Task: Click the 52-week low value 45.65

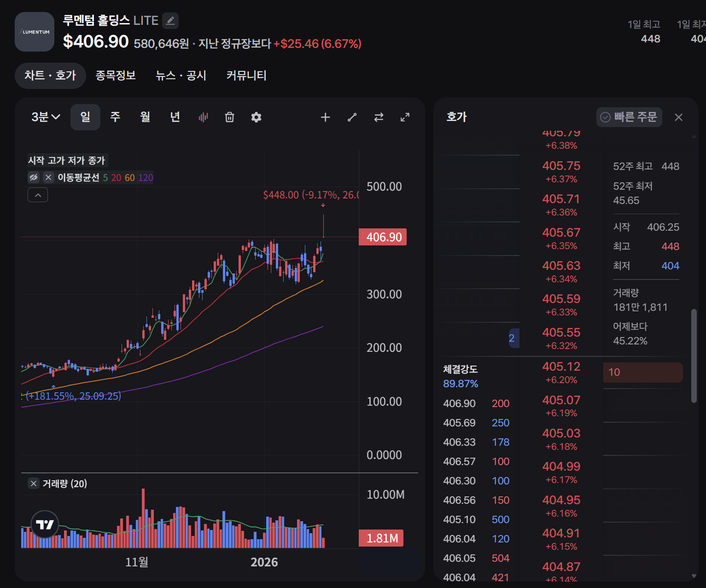Action: 626,200
